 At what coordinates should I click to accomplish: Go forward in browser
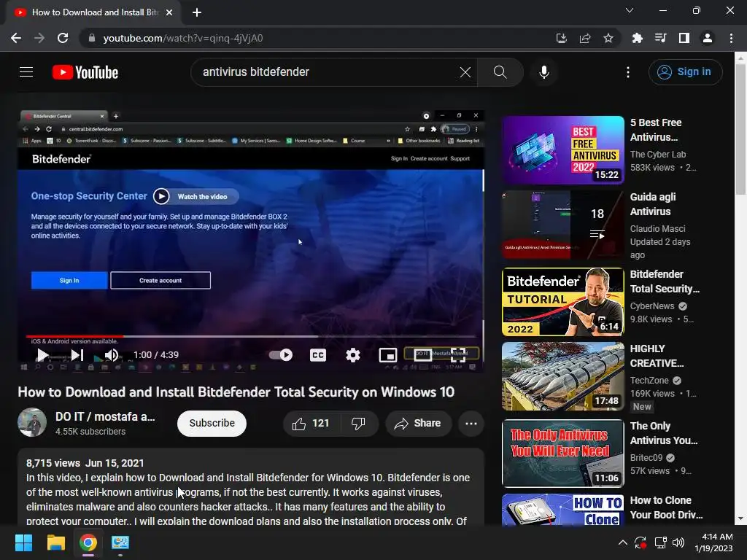pos(39,38)
